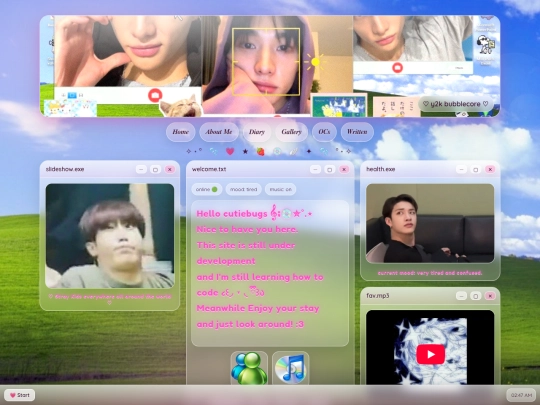Click the slideshow.exe window title
This screenshot has width=540, height=405.
(65, 169)
